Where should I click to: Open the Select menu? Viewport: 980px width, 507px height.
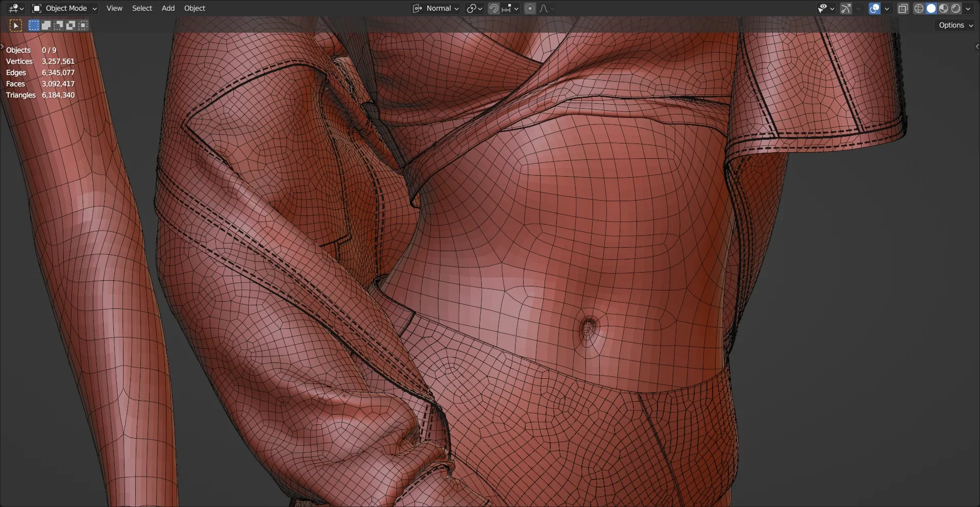pos(142,8)
